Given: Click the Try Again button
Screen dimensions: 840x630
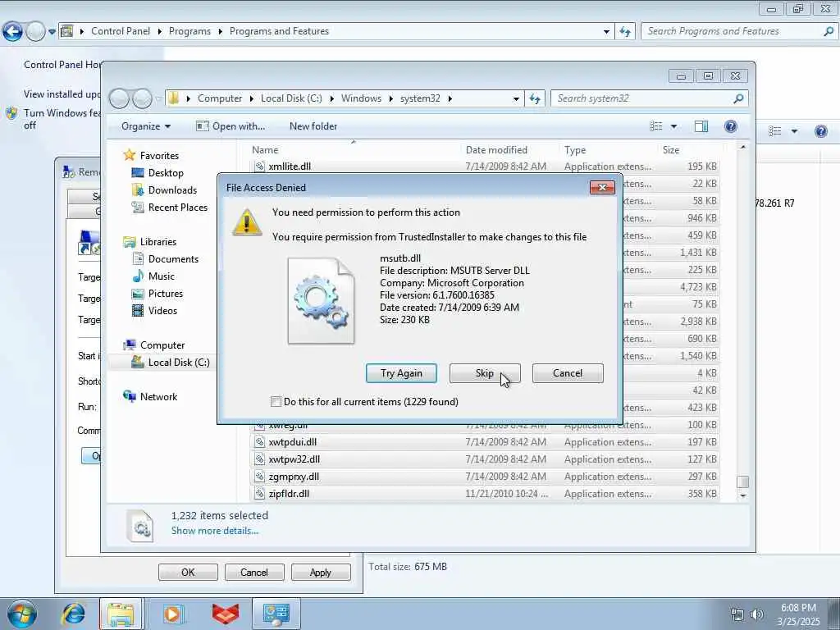Looking at the screenshot, I should pos(401,373).
